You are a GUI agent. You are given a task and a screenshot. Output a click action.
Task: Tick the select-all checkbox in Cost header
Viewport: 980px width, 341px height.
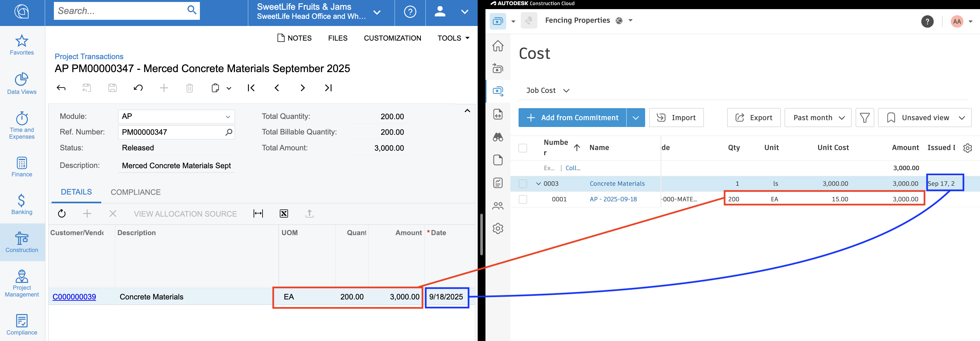523,148
